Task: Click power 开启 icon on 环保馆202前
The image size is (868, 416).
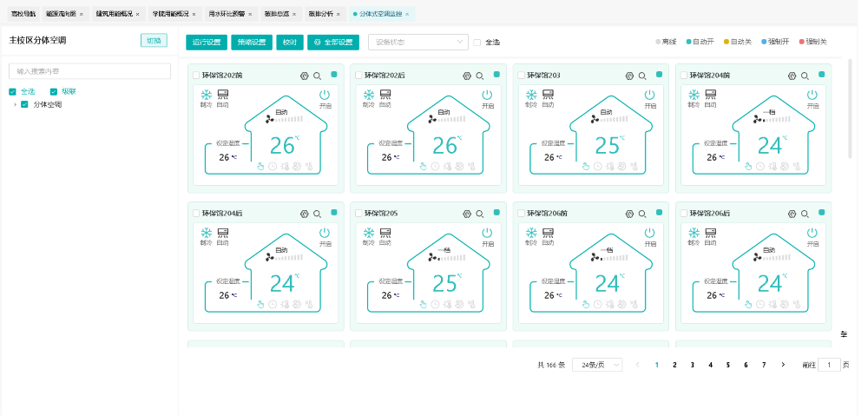Action: point(325,95)
